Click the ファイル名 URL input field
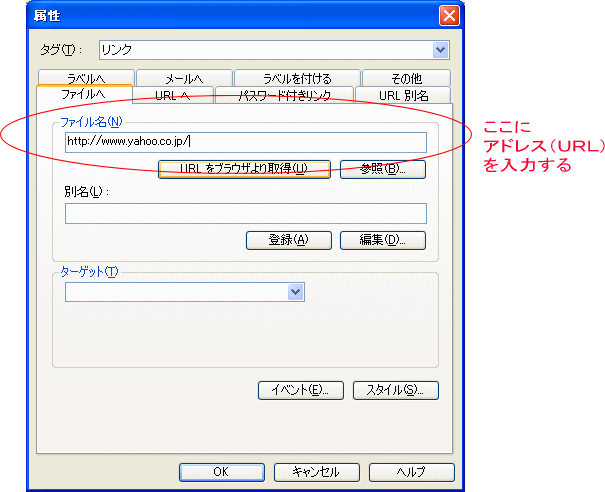 (246, 142)
